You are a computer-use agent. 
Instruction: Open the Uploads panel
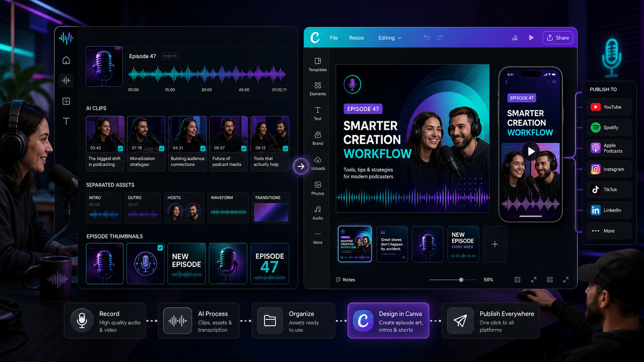(318, 163)
